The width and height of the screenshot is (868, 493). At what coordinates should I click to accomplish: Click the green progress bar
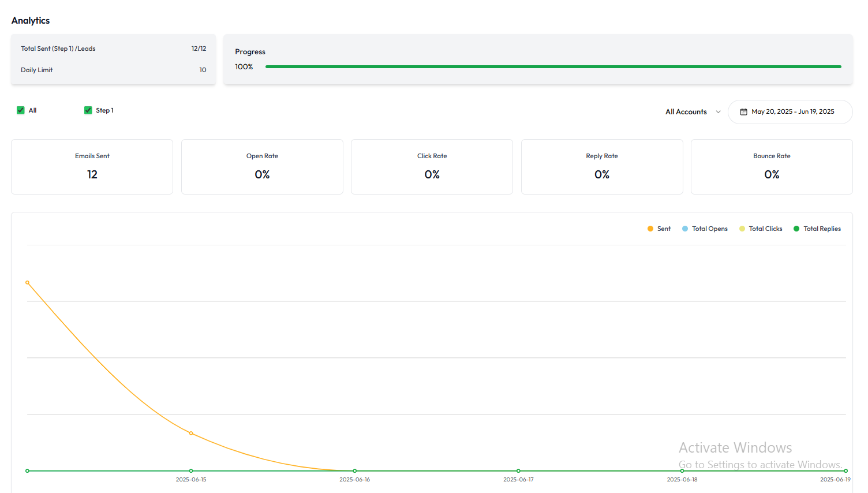(x=553, y=67)
